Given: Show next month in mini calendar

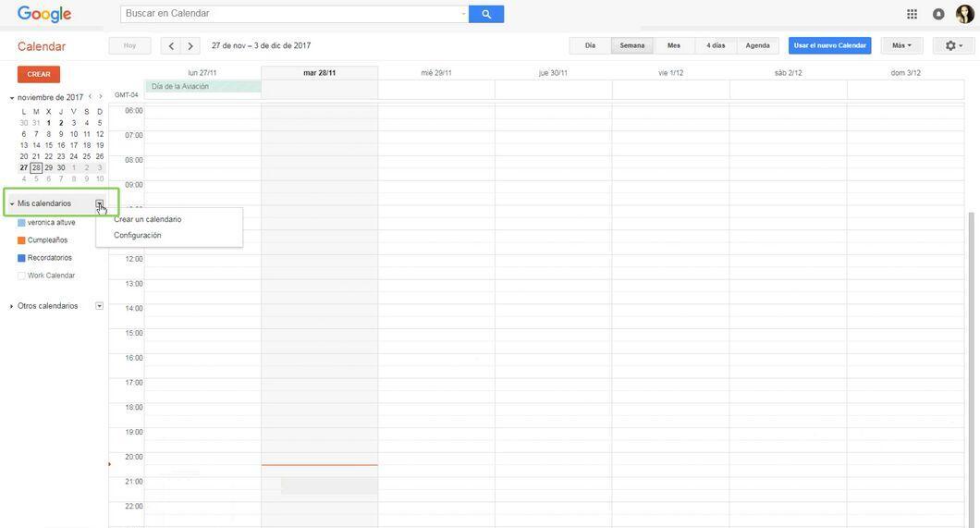Looking at the screenshot, I should click(100, 97).
